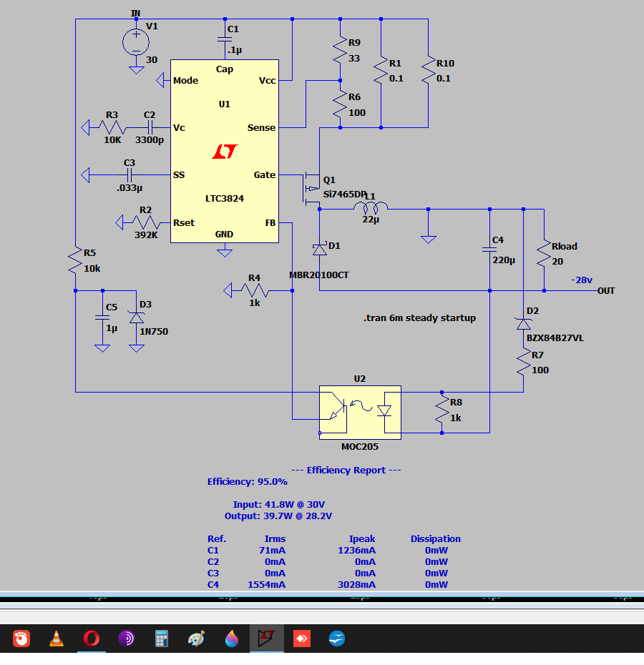Click the Rset pin label on U1
The height and width of the screenshot is (665, 644).
coord(184,222)
